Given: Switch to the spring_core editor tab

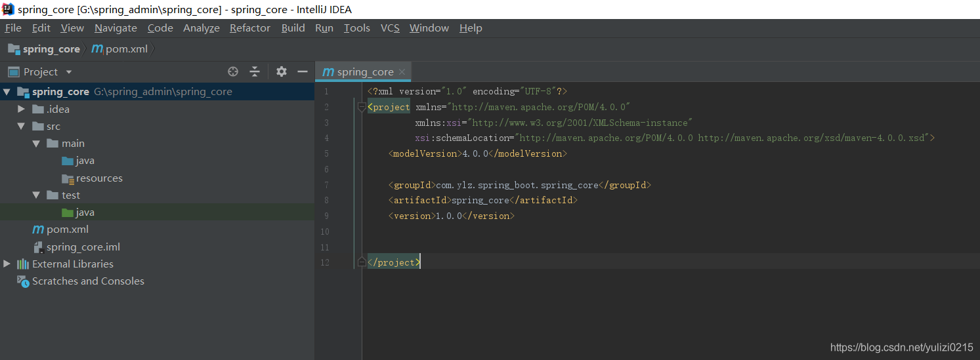Looking at the screenshot, I should tap(364, 71).
